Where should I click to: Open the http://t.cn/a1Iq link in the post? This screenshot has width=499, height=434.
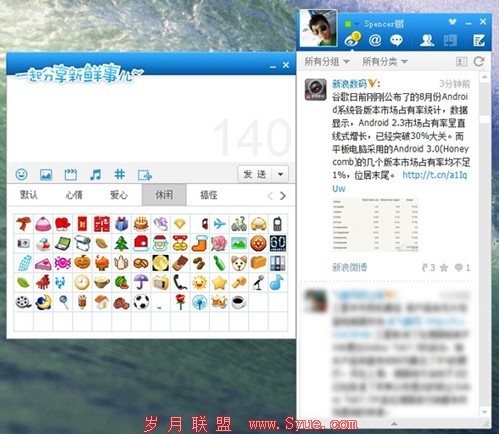pos(435,175)
